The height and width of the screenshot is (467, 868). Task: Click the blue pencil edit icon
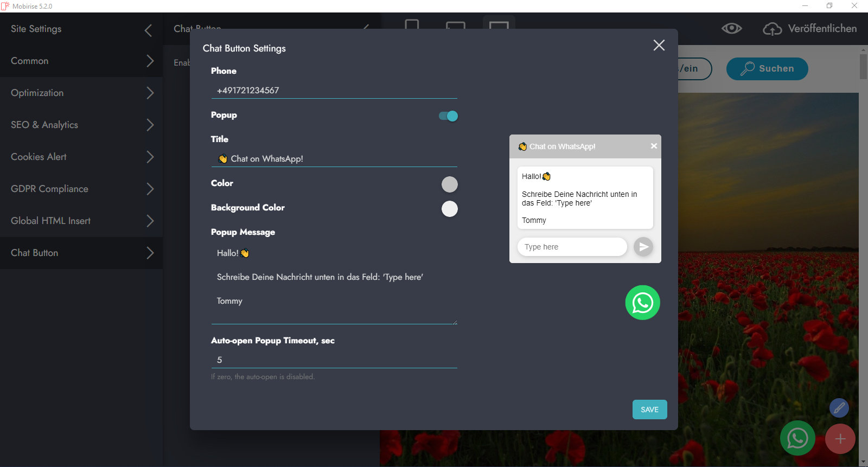tap(839, 408)
